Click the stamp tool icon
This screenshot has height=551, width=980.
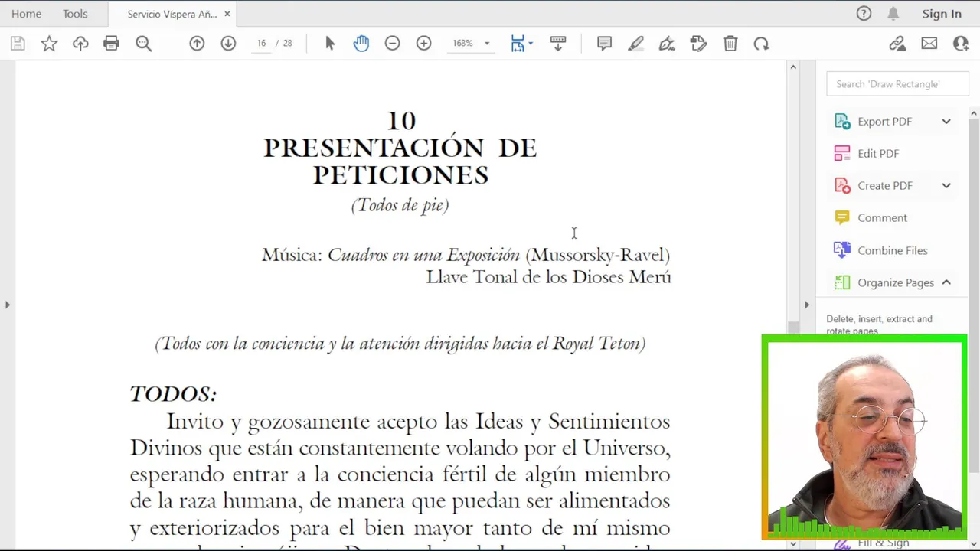click(x=698, y=44)
